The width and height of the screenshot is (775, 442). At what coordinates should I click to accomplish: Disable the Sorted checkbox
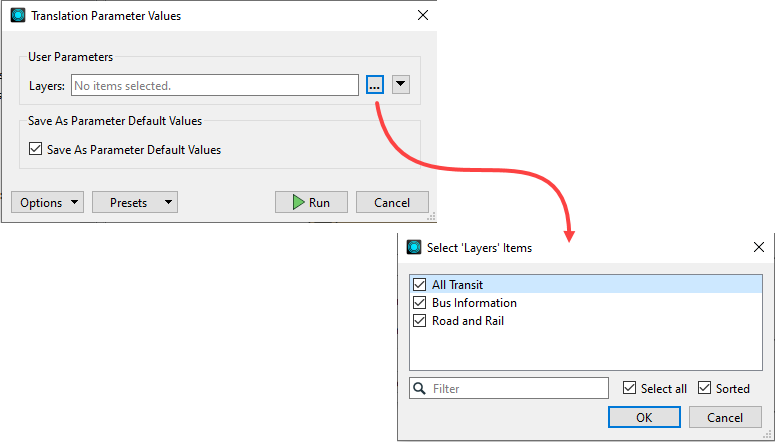pos(705,388)
